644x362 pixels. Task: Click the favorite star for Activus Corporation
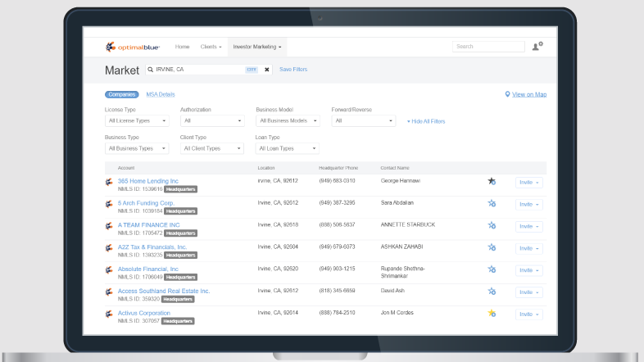tap(492, 314)
